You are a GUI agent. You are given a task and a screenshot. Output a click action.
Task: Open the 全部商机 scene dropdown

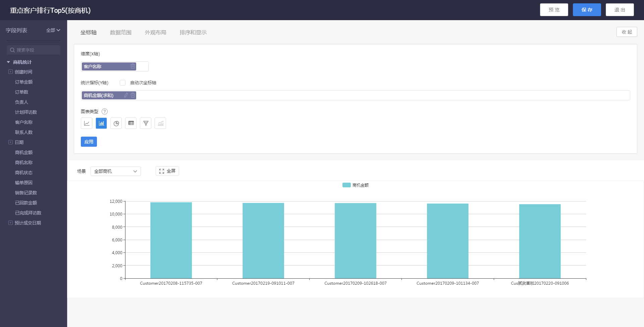pyautogui.click(x=115, y=171)
